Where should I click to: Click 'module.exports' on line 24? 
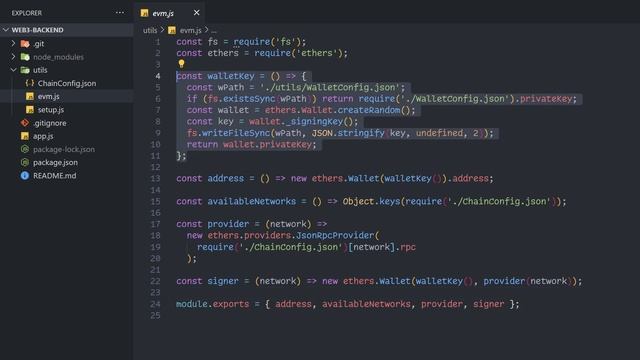[x=212, y=304]
